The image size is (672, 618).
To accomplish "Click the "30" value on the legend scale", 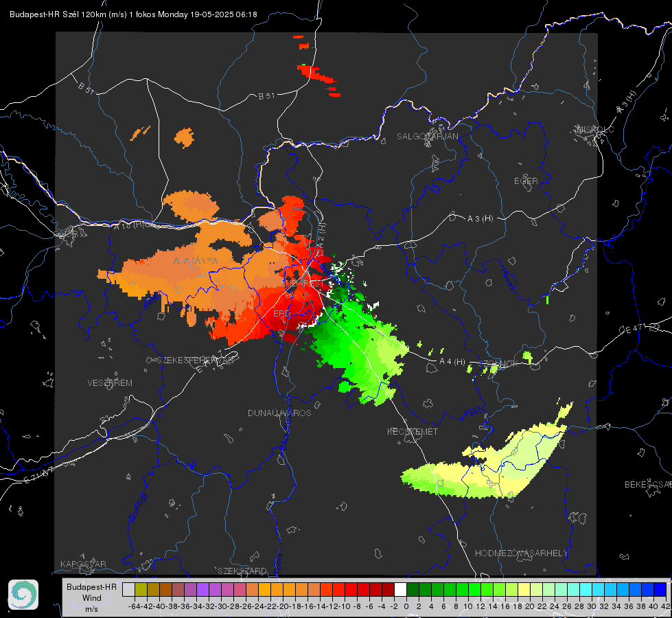I will 592,606.
